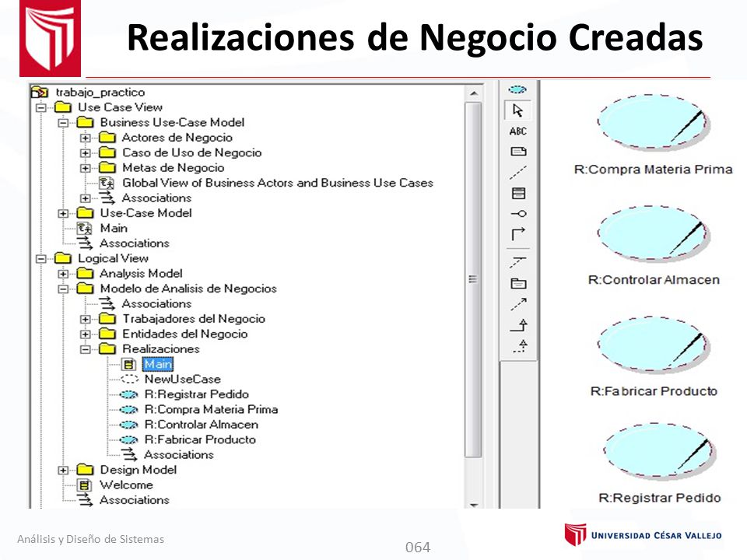Click the browser scroll down arrow

click(x=474, y=505)
